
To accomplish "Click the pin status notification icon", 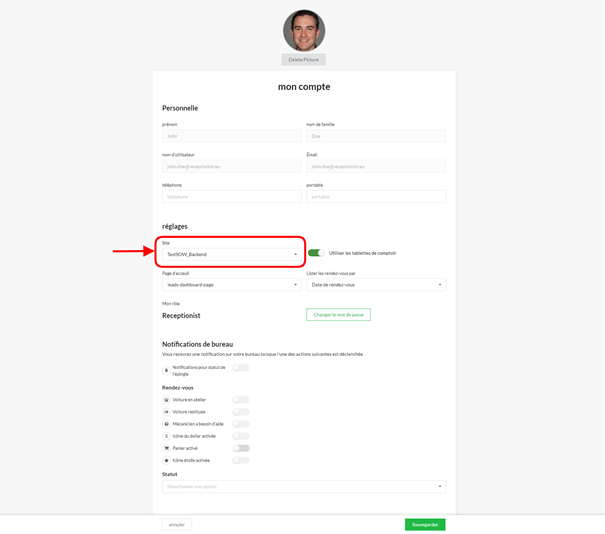I will pos(166,370).
